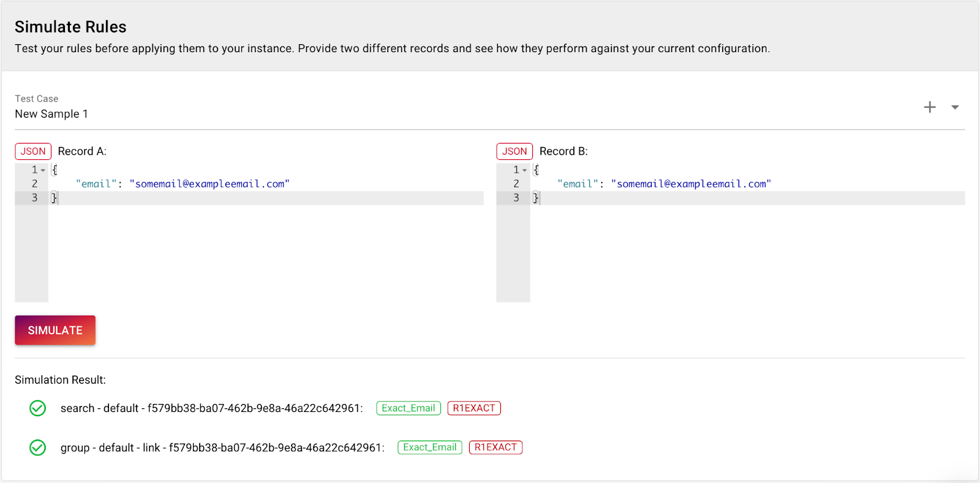Click Record A email value text

[x=209, y=184]
